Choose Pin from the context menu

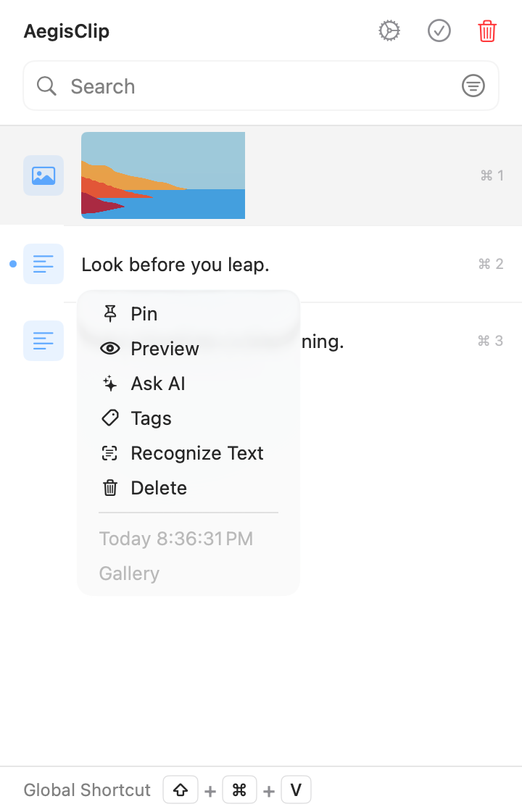click(188, 314)
